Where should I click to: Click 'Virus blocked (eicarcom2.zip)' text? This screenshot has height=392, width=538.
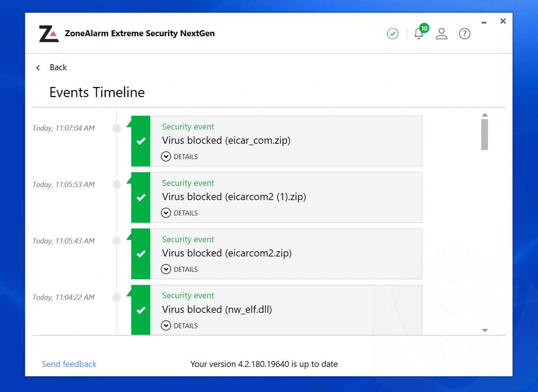point(227,253)
